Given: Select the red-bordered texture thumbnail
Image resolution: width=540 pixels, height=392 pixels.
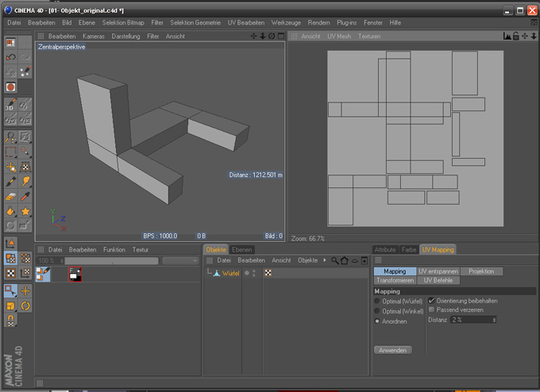Looking at the screenshot, I should click(75, 274).
